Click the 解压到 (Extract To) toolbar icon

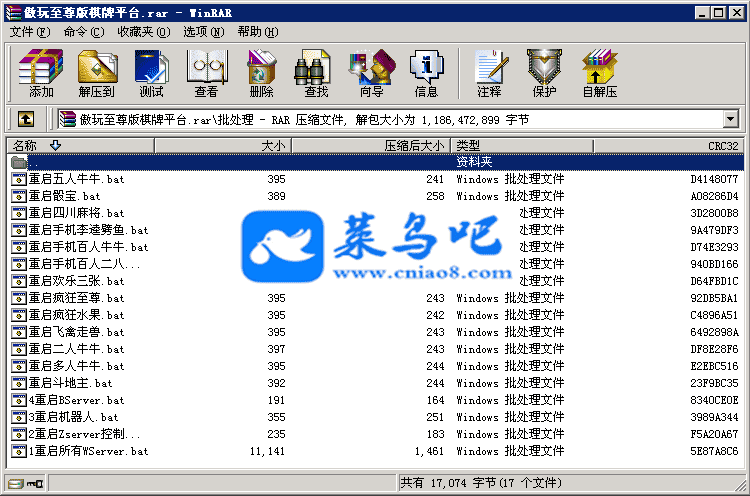point(96,73)
